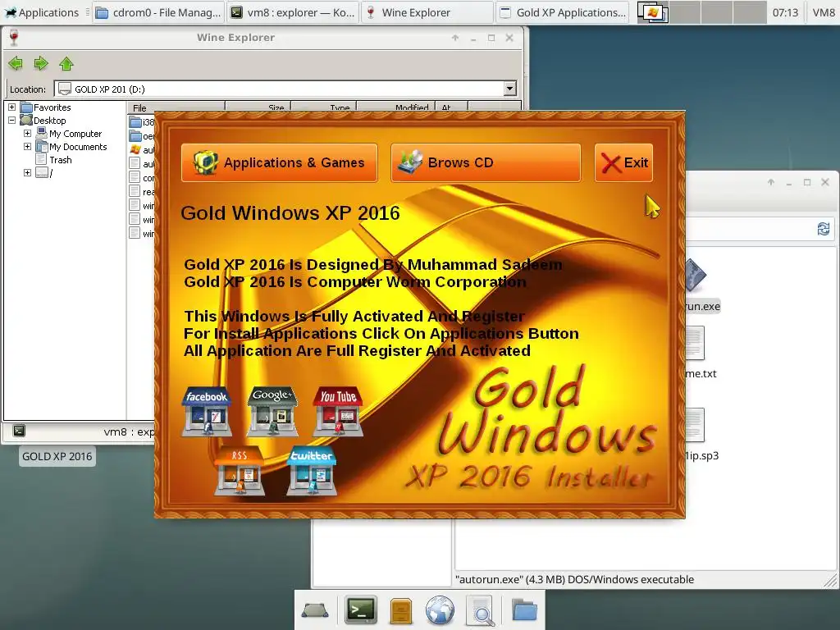Image resolution: width=840 pixels, height=630 pixels.
Task: Open the Applications menu in the panel
Action: point(42,12)
